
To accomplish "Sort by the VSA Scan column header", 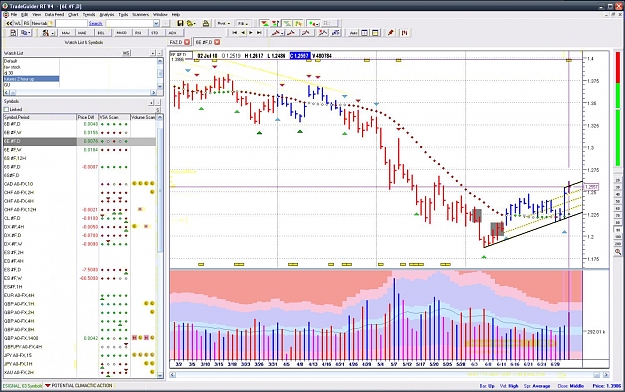I will coord(114,117).
